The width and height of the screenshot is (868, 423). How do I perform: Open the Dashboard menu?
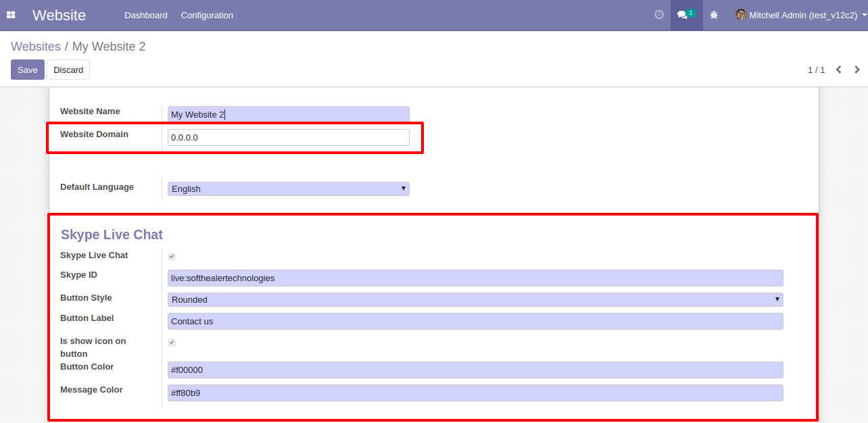tap(146, 15)
